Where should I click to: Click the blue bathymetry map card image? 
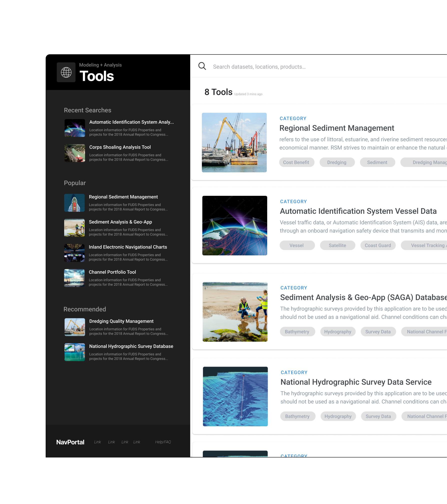point(235,396)
